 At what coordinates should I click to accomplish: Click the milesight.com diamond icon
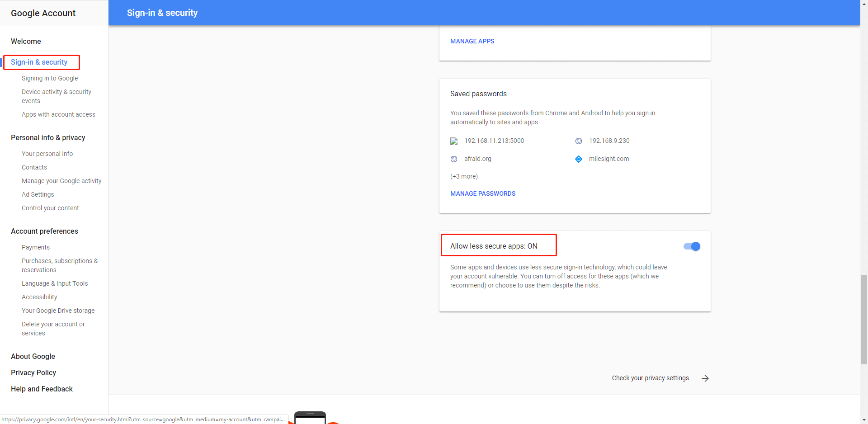[x=579, y=159]
